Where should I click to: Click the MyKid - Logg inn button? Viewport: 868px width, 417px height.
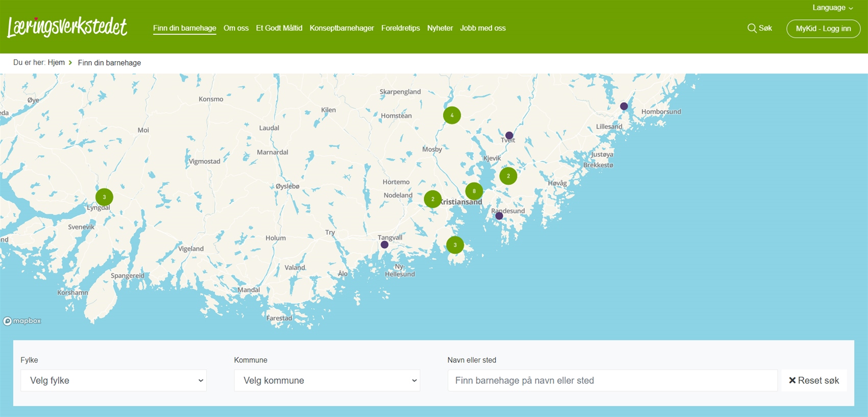tap(823, 29)
